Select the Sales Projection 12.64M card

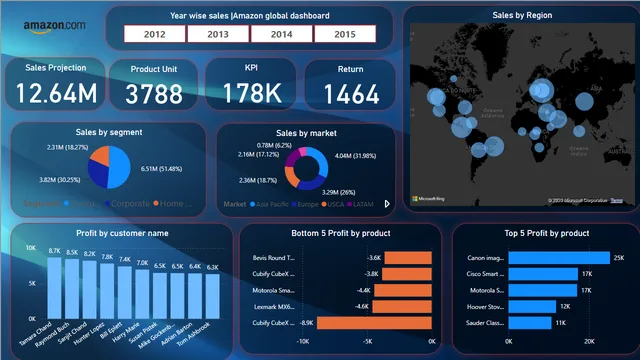coord(56,84)
